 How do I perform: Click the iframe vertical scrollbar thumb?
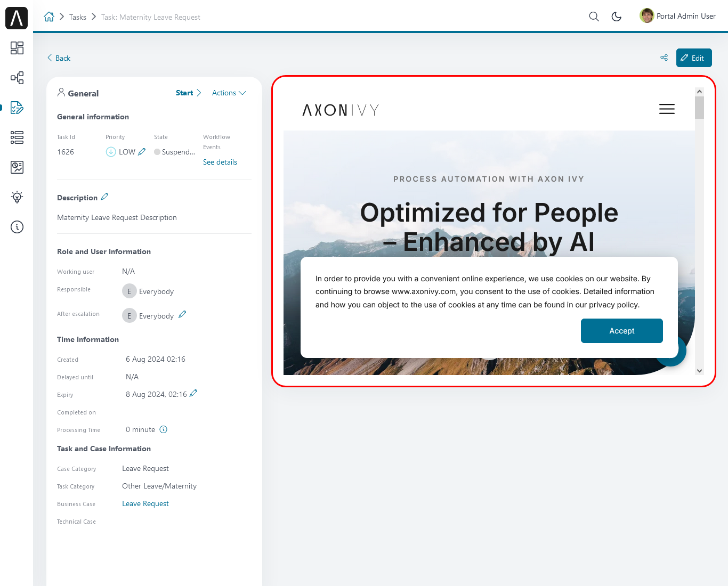pyautogui.click(x=699, y=108)
